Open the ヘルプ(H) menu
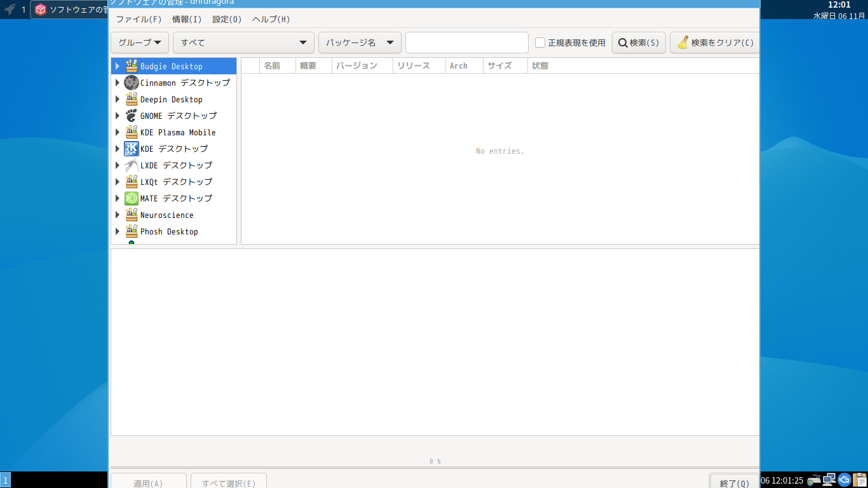Image resolution: width=868 pixels, height=488 pixels. click(x=271, y=19)
